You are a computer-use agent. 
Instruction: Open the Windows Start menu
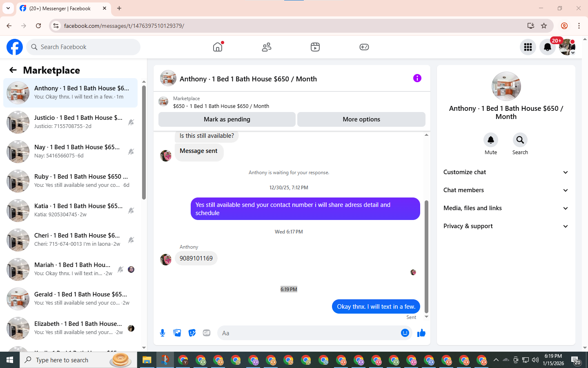click(10, 360)
